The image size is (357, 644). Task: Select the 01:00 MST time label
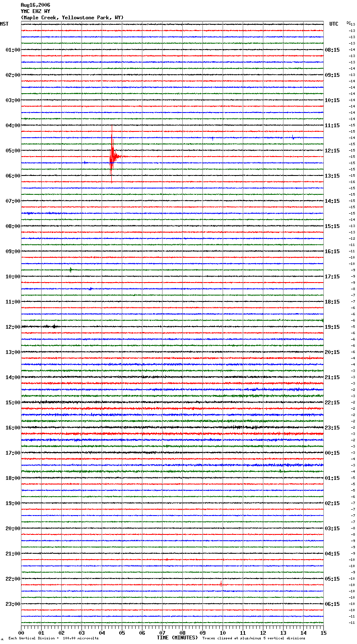(x=13, y=50)
